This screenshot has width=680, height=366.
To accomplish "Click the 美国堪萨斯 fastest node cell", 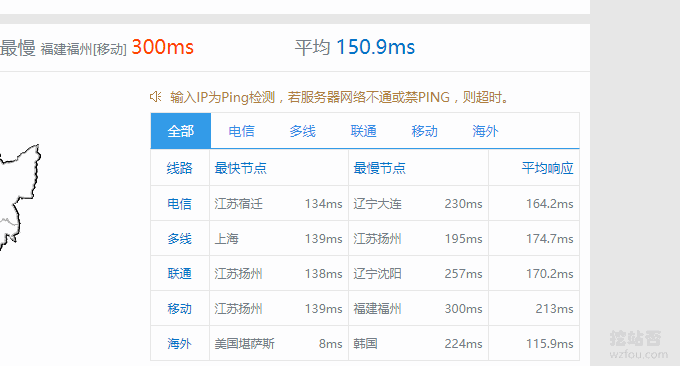I will [245, 344].
